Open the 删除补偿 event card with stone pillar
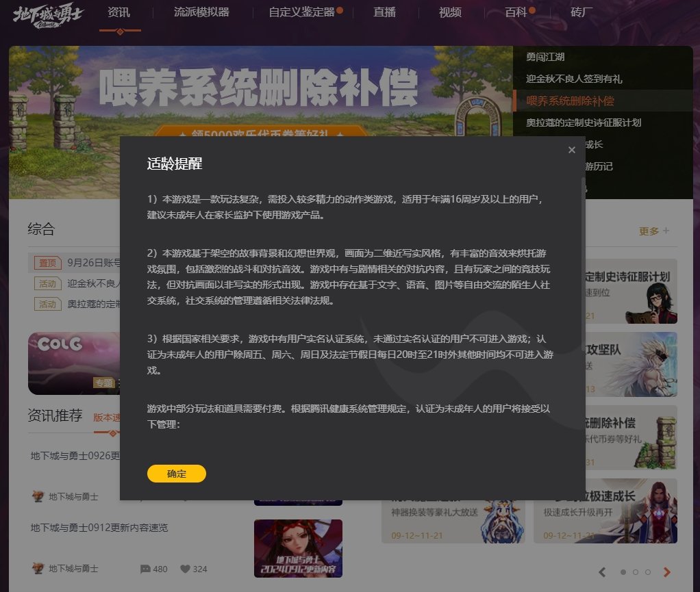Viewport: 700px width, 592px height. click(x=632, y=437)
